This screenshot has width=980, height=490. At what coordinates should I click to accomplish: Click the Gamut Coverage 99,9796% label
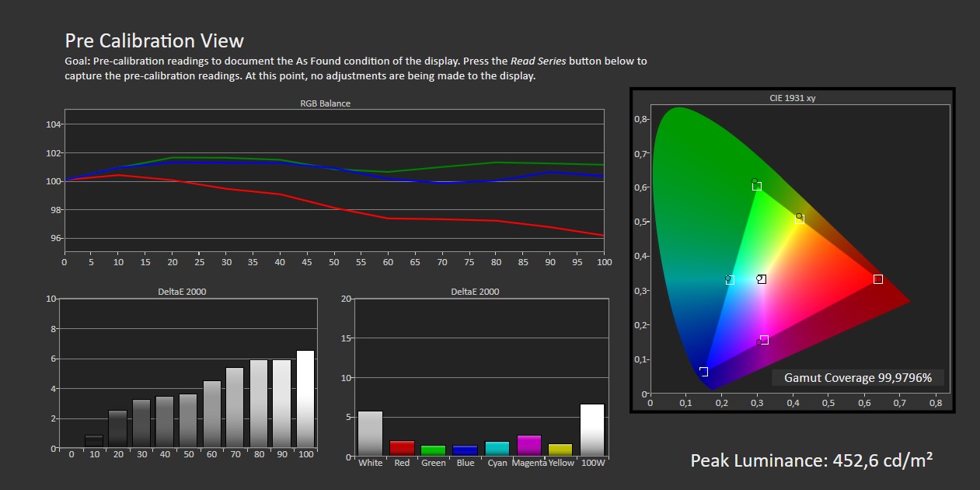coord(857,378)
